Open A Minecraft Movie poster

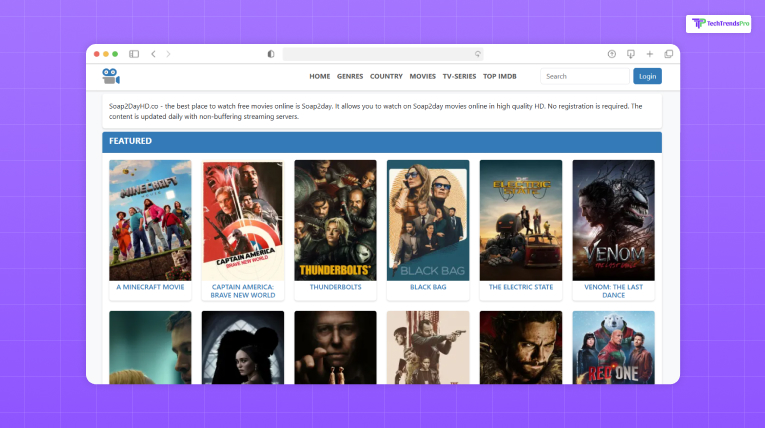pos(150,220)
